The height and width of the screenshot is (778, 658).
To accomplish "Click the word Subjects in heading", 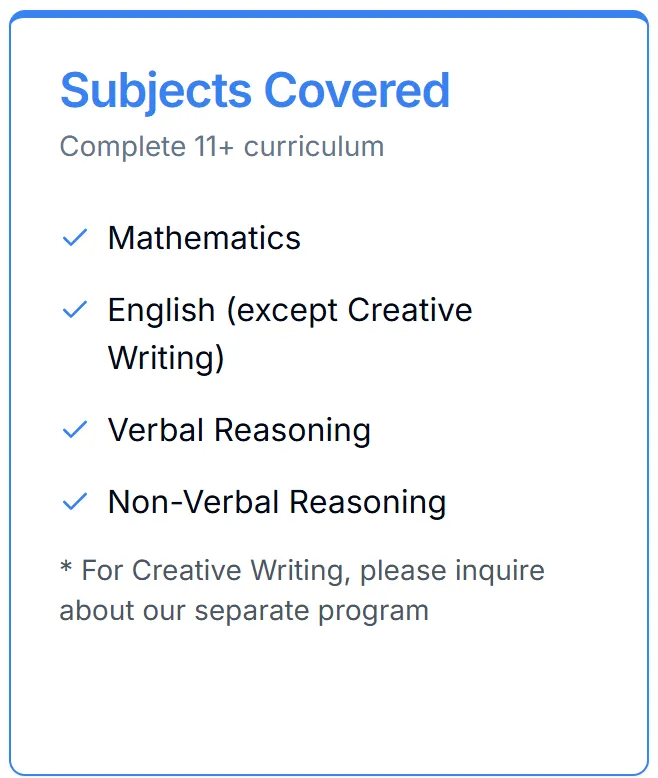I will 156,92.
